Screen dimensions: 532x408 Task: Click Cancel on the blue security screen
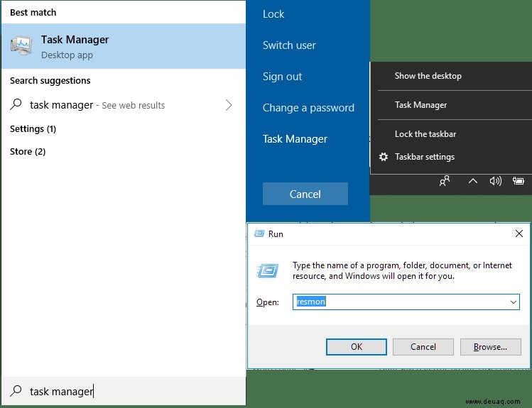click(305, 194)
